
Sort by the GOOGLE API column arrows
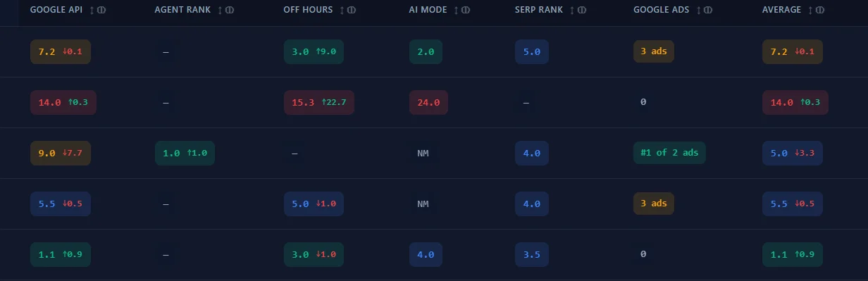(92, 10)
